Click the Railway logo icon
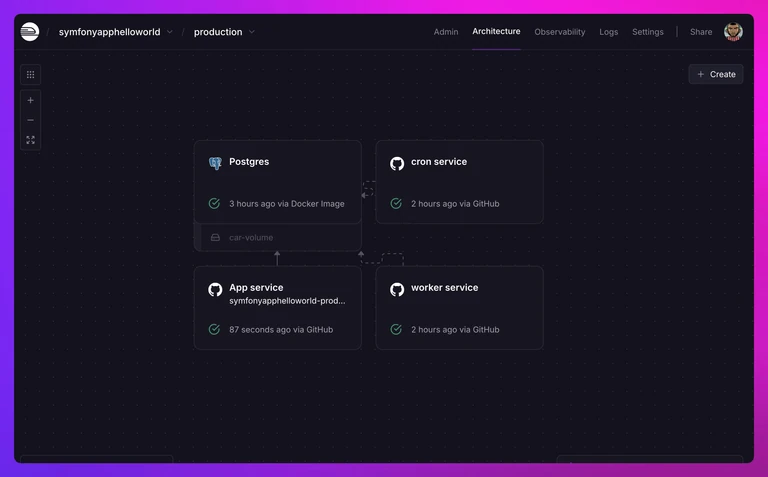Screen dimensions: 768x477 [30, 32]
